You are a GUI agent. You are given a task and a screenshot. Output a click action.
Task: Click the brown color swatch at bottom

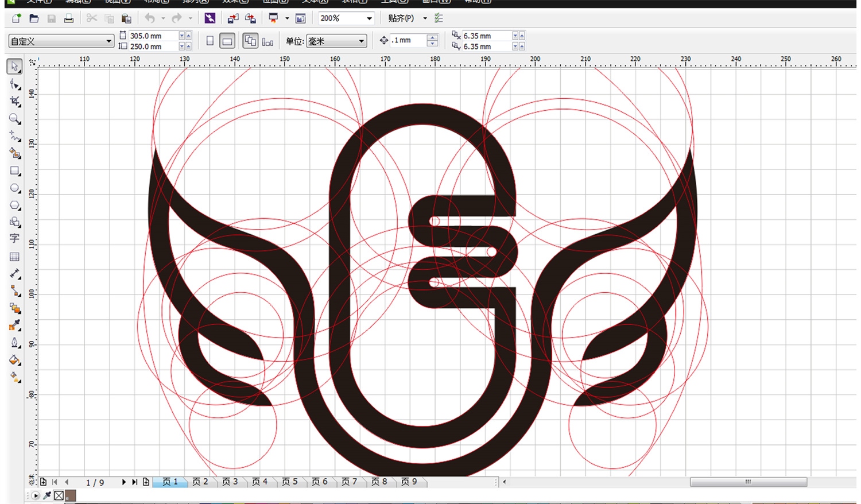[x=71, y=495]
